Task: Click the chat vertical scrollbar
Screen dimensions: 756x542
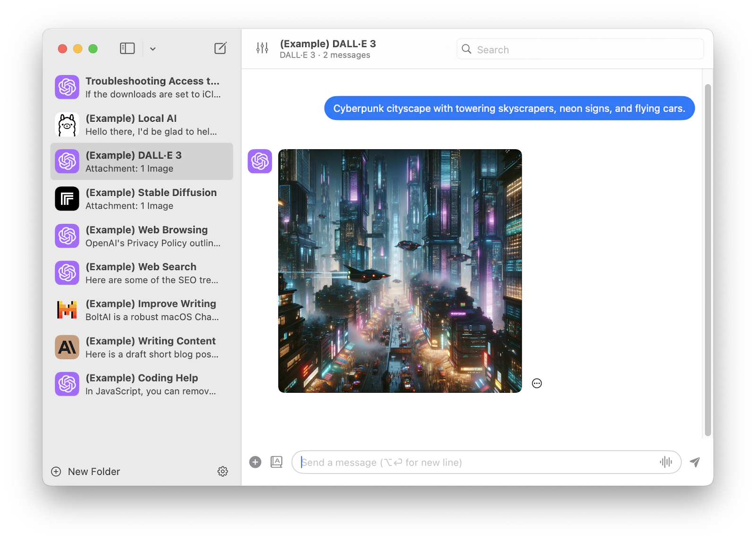Action: [x=708, y=260]
